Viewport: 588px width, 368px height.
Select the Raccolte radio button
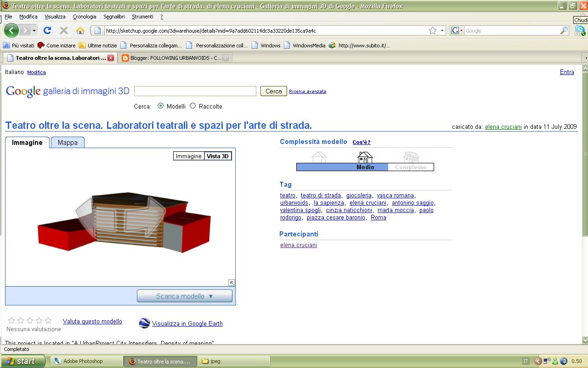point(193,106)
